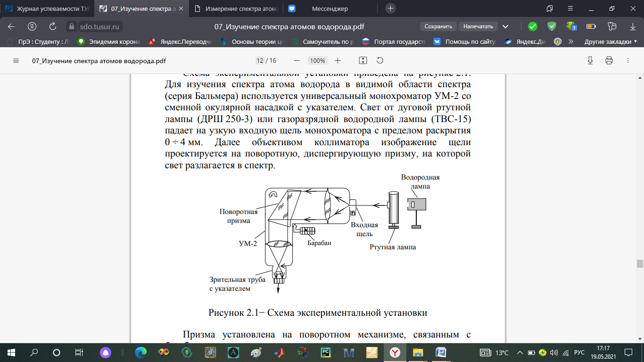Select the 07_Изучение спектра tab
644x362 pixels.
[x=141, y=8]
